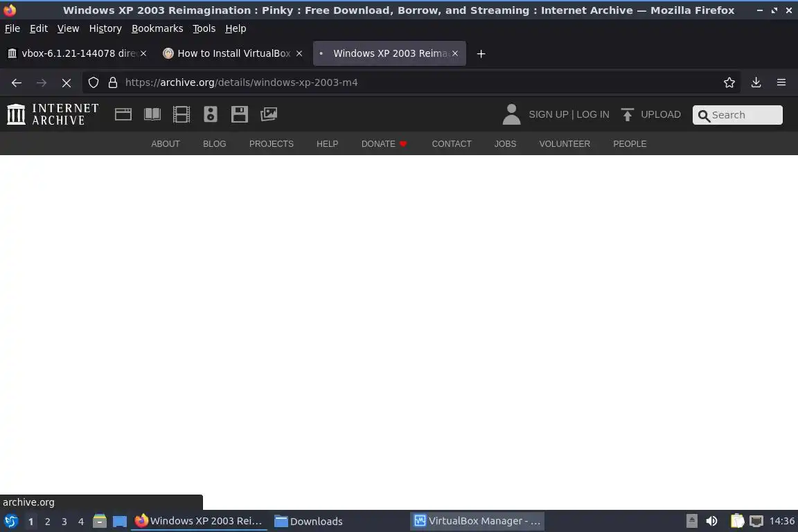Switch to VirtualBox Manager in taskbar

tap(477, 522)
